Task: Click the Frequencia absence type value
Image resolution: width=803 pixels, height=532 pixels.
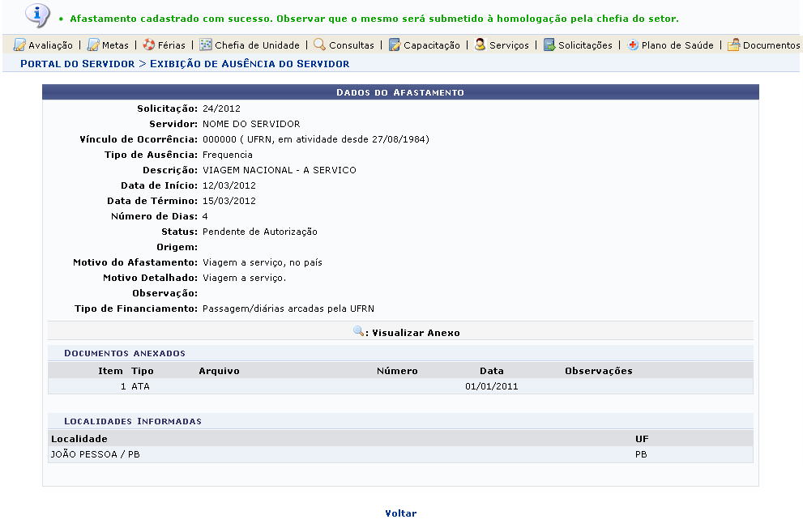Action: [x=228, y=155]
